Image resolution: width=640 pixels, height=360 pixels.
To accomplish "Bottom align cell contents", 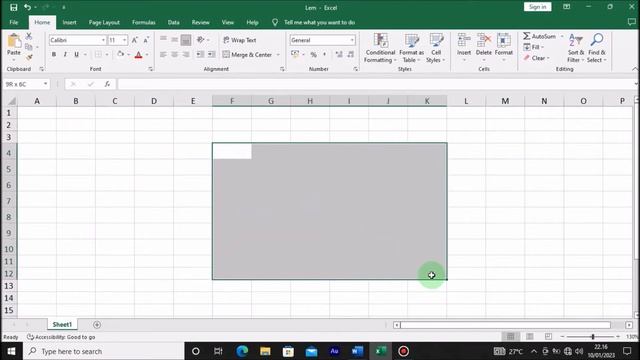I will 186,40.
